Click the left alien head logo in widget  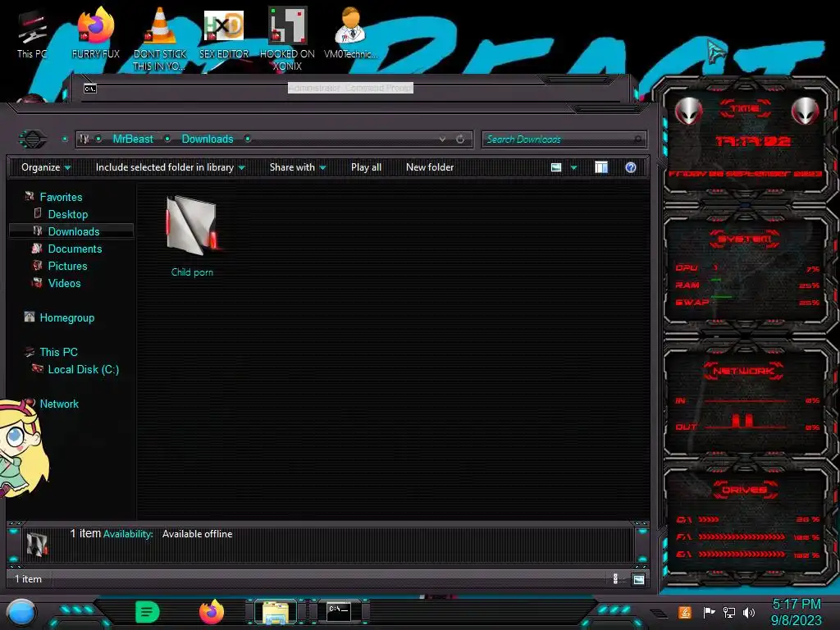pos(688,112)
